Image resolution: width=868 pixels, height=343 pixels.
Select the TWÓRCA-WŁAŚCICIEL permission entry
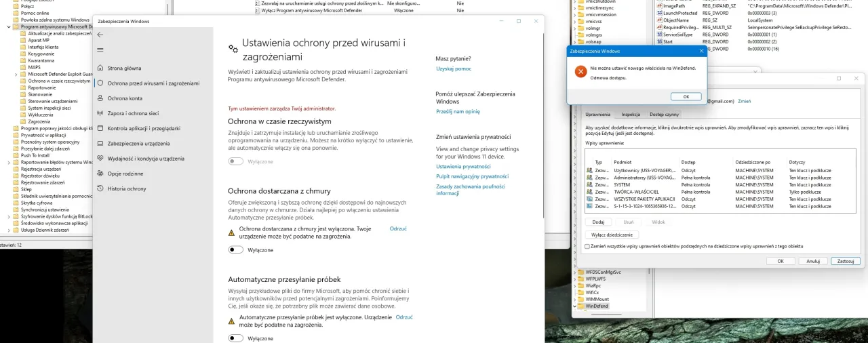(x=720, y=192)
